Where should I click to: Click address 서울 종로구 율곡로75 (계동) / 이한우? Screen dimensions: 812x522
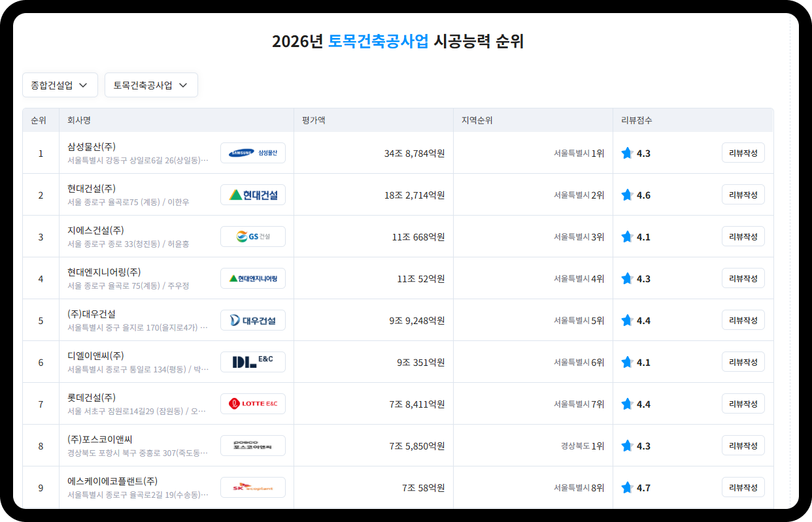click(128, 203)
